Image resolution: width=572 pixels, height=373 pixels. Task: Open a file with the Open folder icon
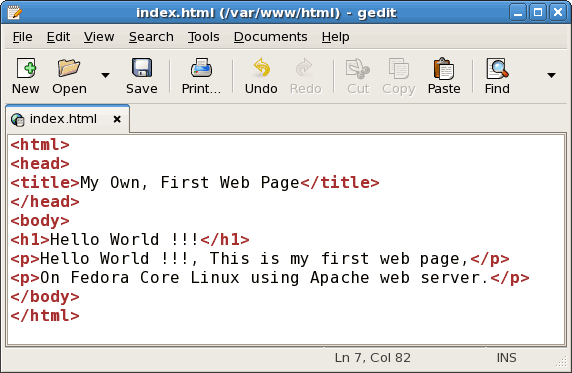click(69, 68)
